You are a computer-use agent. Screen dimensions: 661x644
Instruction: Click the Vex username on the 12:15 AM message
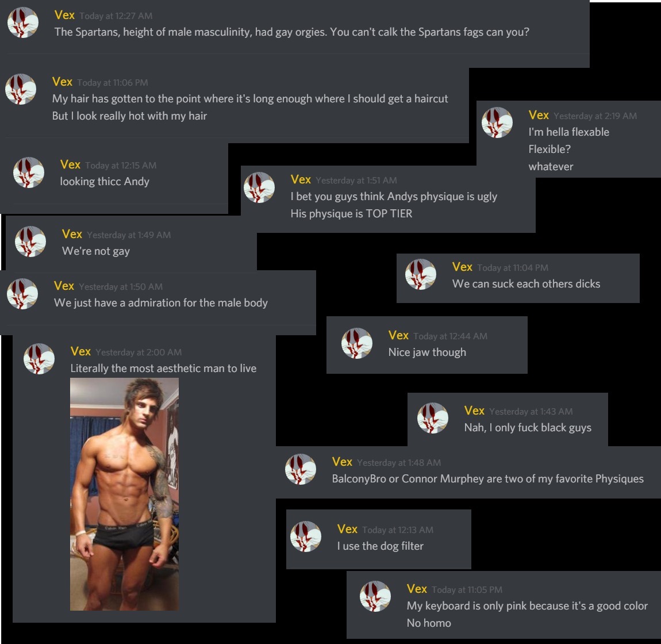(70, 164)
